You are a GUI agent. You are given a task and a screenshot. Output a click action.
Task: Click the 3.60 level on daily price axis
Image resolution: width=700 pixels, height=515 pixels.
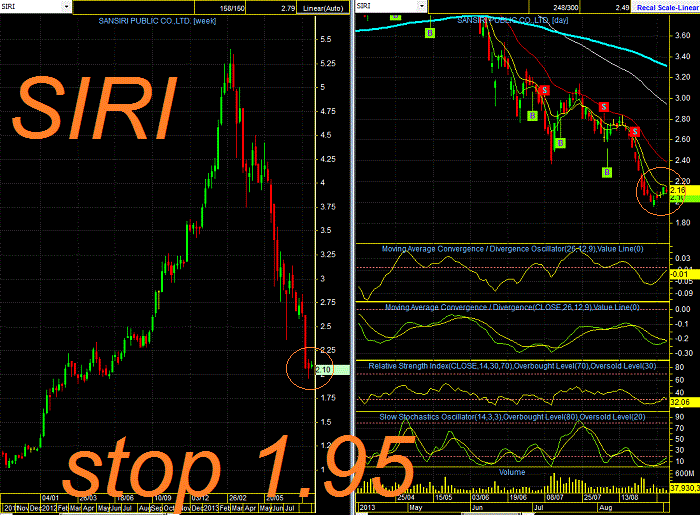(x=683, y=36)
